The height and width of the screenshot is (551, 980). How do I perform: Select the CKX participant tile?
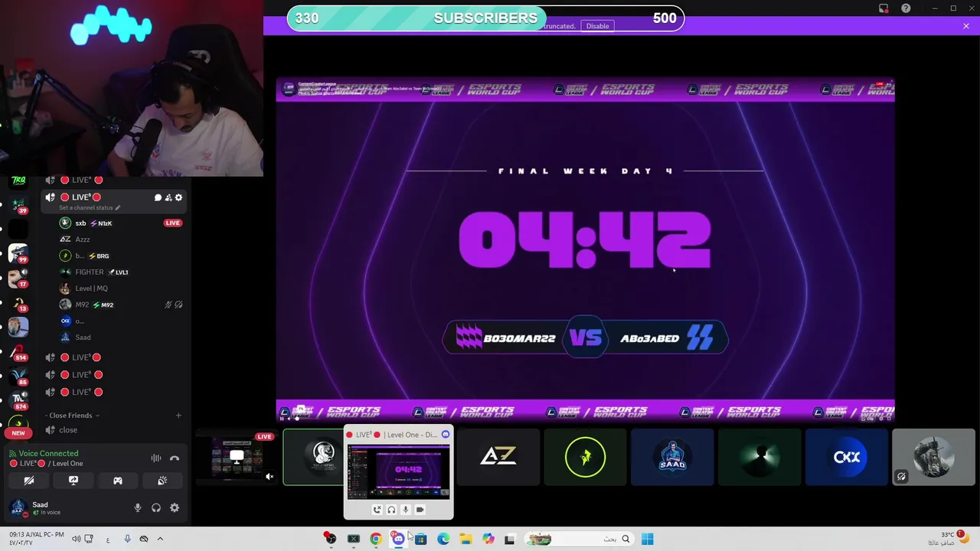(847, 457)
